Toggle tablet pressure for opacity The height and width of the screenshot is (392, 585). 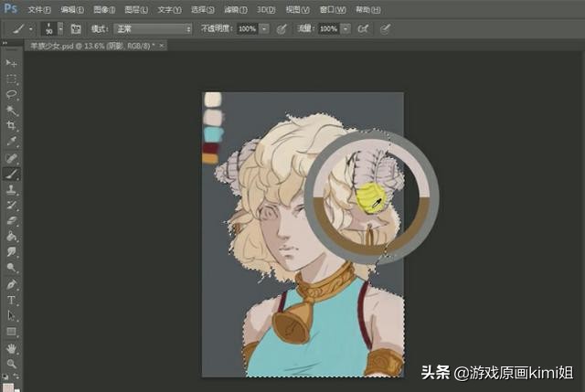click(x=282, y=28)
